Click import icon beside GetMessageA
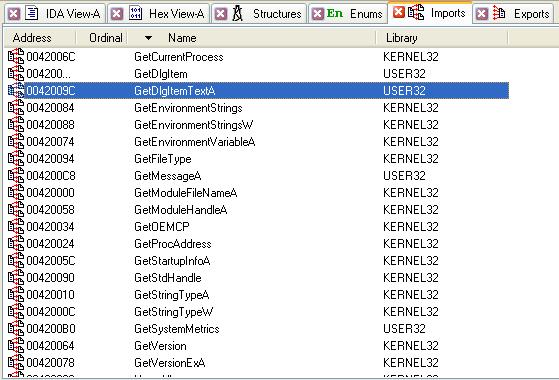 (x=16, y=176)
